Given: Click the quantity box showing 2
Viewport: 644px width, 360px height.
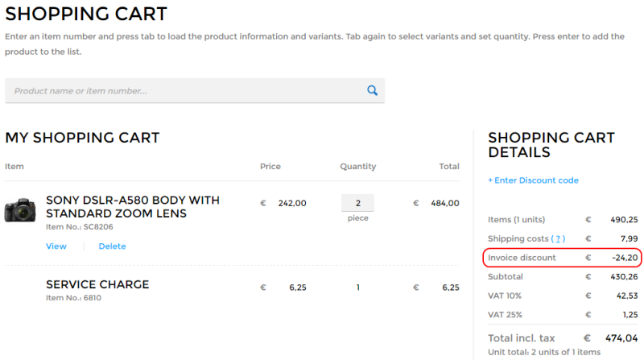Looking at the screenshot, I should point(357,203).
